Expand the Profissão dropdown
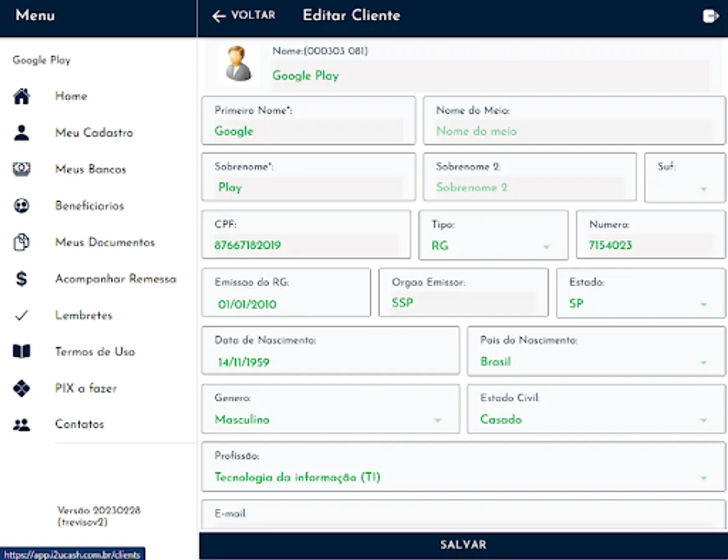The width and height of the screenshot is (728, 560). coord(464,467)
